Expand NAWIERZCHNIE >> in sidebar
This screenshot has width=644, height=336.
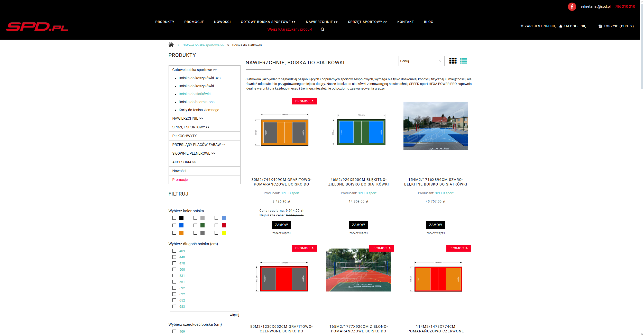click(187, 118)
